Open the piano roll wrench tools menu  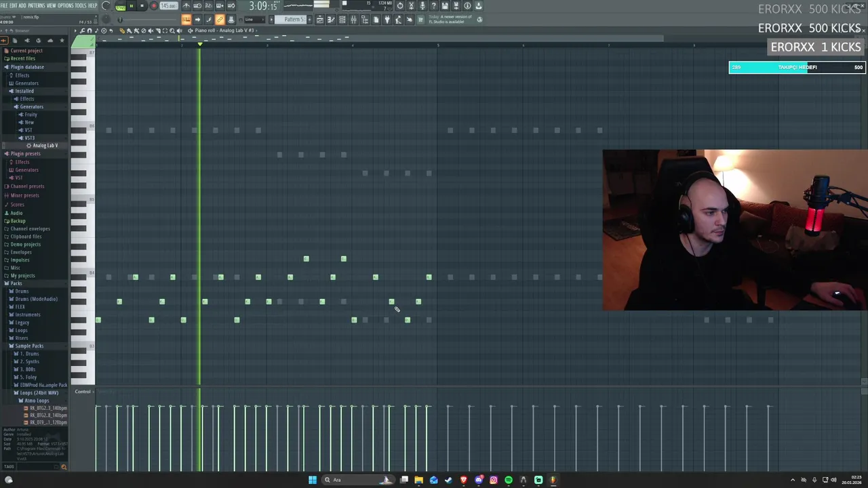click(x=82, y=30)
